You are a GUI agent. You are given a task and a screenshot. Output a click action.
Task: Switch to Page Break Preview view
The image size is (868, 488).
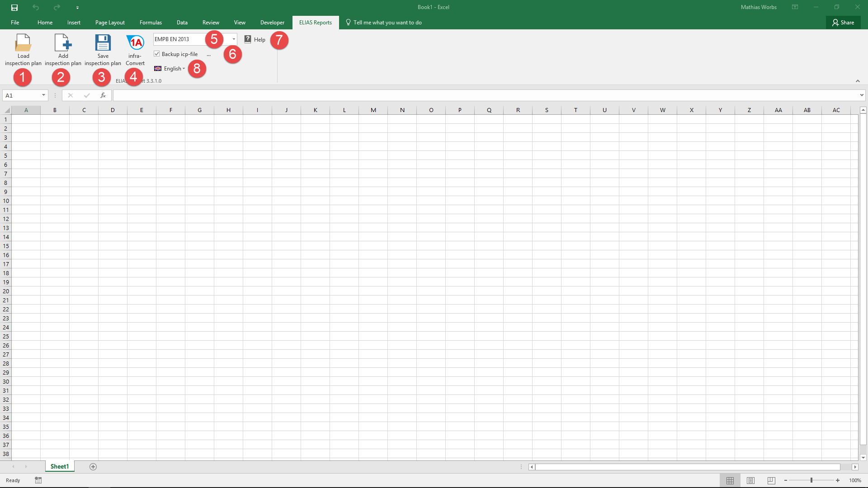771,480
